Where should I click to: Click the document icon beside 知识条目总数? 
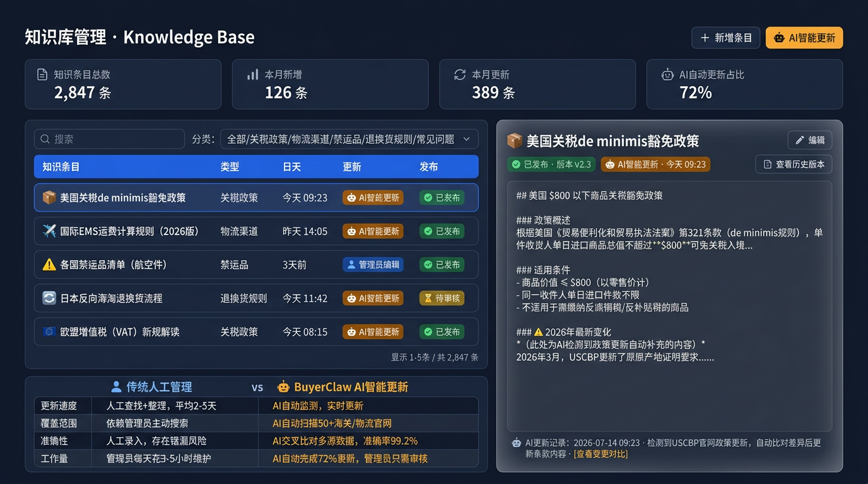(x=42, y=74)
